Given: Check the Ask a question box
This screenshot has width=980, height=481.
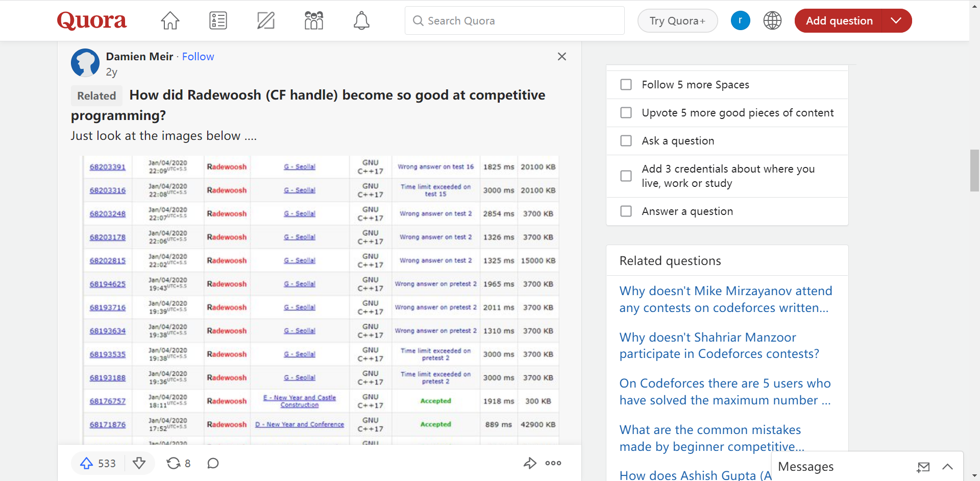Looking at the screenshot, I should tap(626, 140).
